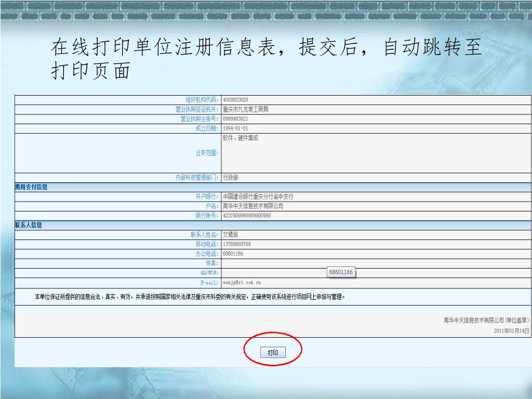Select 中国建设银行重庆分行渝中支行 bank text
The width and height of the screenshot is (532, 399).
[x=258, y=196]
